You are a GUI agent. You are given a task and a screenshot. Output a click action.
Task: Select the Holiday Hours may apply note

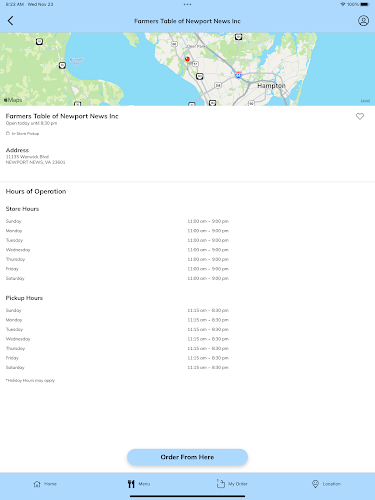tap(30, 380)
